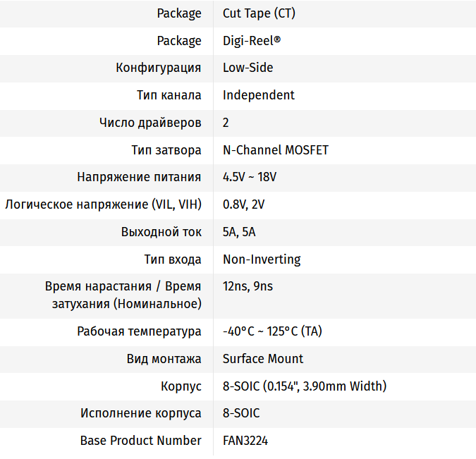The image size is (476, 459).
Task: Click the N-Channel MOSFET value
Action: click(x=276, y=150)
